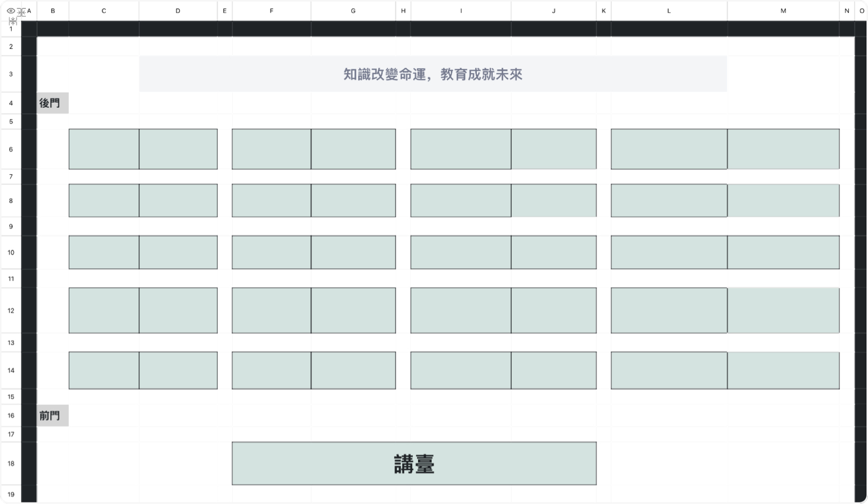Click the hidden-columns expand icon beside column A
Viewport: 868px width, 504px height.
[22, 11]
